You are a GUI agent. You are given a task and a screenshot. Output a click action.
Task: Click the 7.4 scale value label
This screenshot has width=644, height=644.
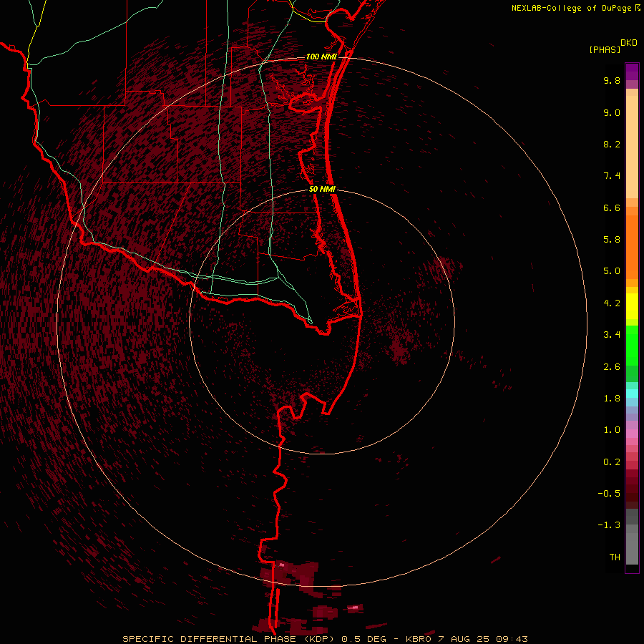612,176
